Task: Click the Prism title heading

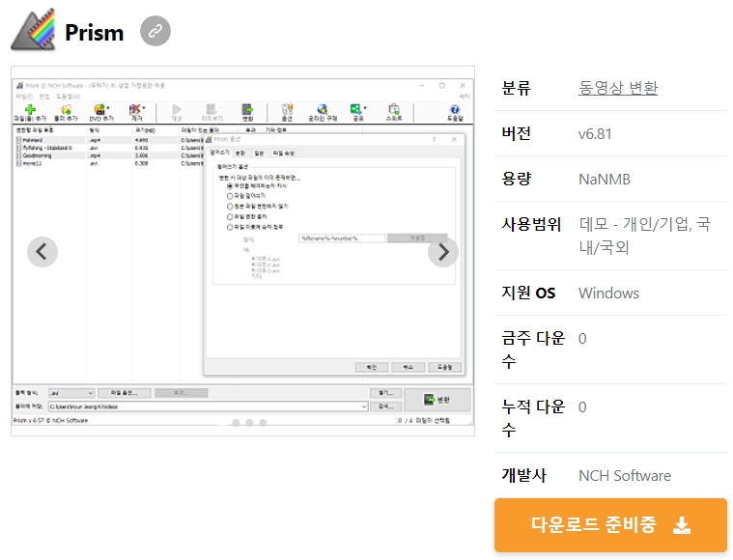Action: click(x=94, y=32)
